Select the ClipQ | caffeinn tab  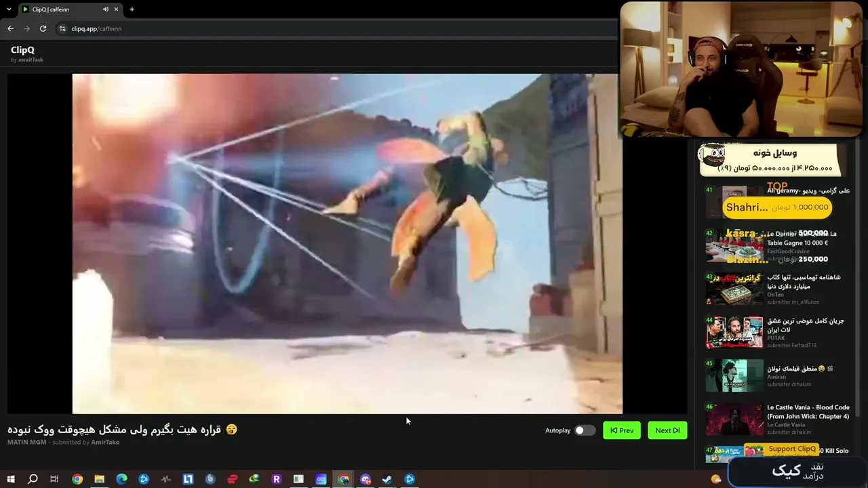coord(69,9)
